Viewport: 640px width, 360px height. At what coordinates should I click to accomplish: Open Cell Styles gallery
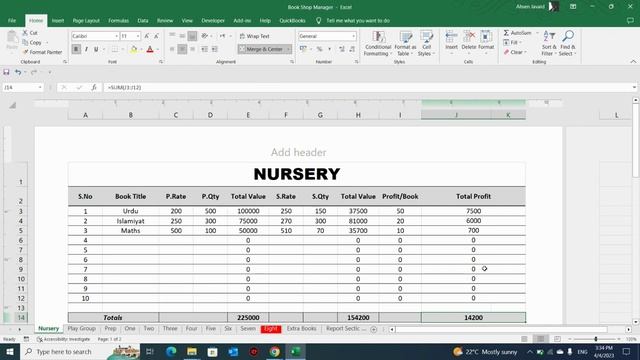click(x=426, y=43)
